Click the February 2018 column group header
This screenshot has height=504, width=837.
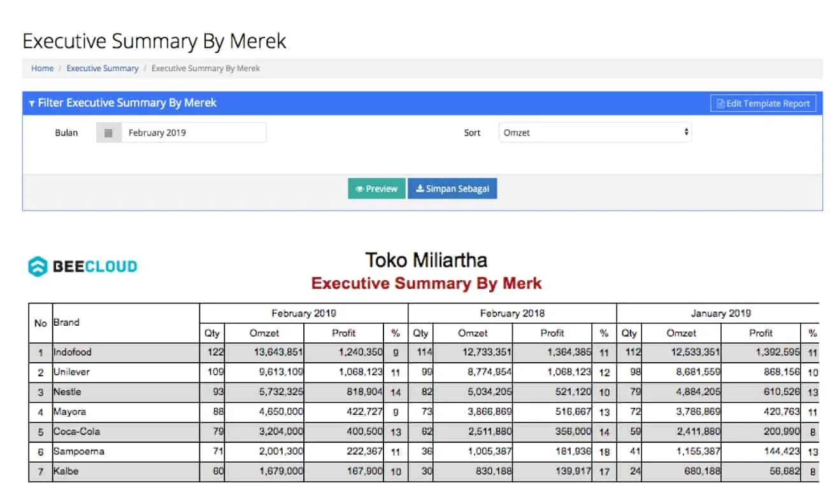click(x=512, y=313)
